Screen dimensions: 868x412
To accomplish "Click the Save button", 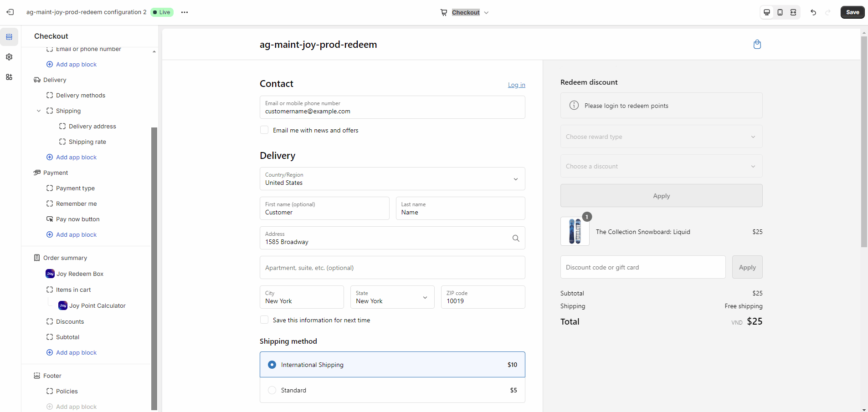I will 852,12.
